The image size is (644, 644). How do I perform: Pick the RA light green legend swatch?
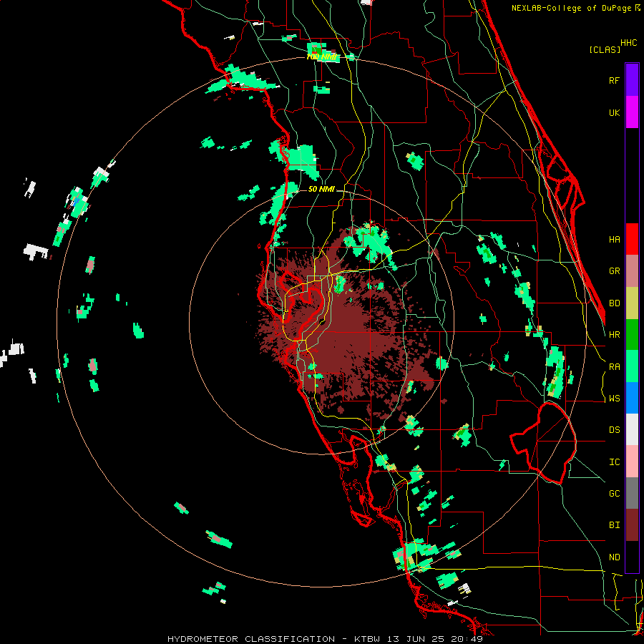pyautogui.click(x=632, y=366)
